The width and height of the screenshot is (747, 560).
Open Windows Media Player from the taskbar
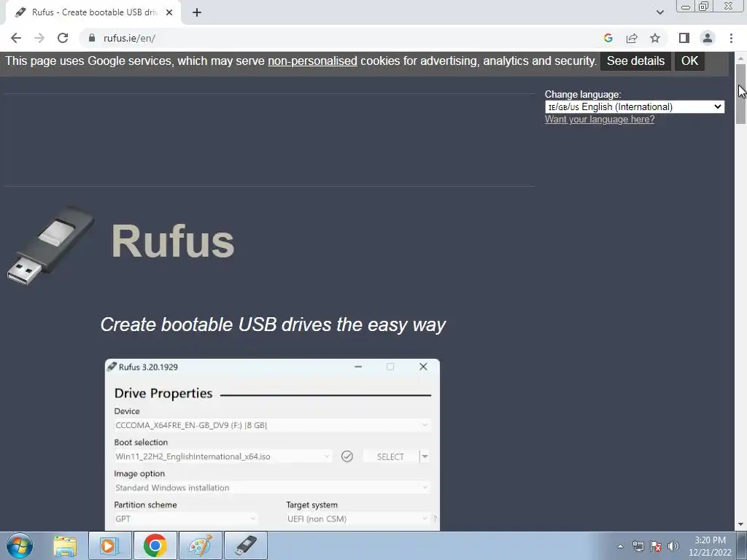tap(109, 545)
